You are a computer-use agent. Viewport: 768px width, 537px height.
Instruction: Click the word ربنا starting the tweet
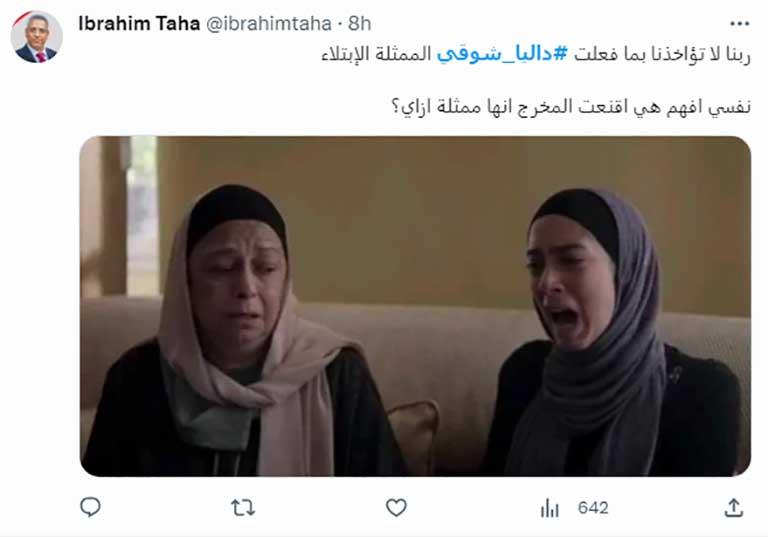pos(739,54)
